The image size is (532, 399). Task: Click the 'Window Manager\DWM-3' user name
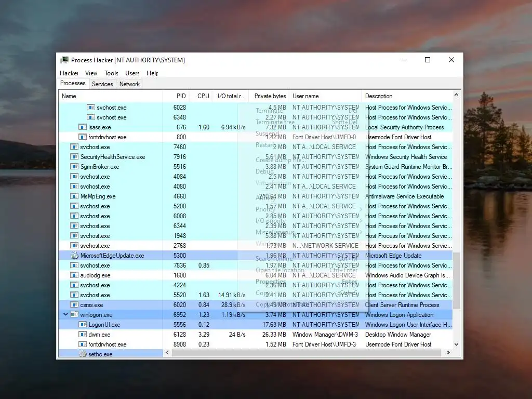click(325, 334)
